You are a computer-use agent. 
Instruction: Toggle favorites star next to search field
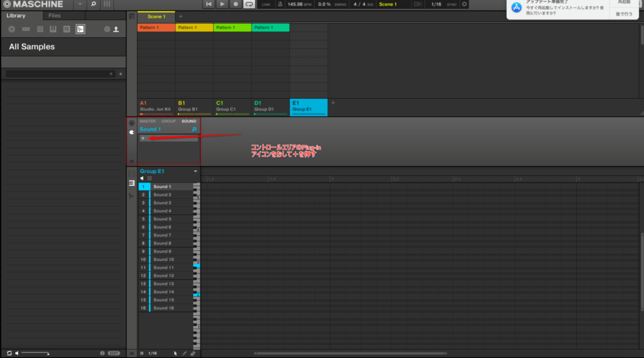pos(120,74)
